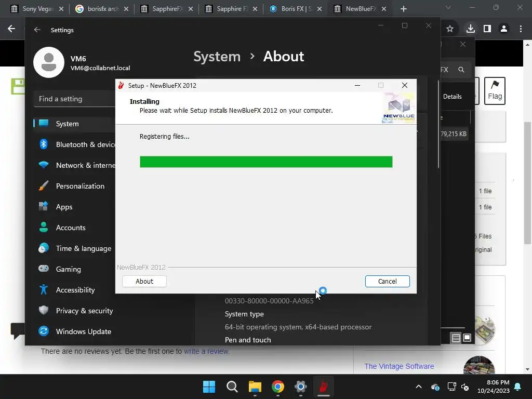The height and width of the screenshot is (399, 532).
Task: Click the Personalization paintbrush icon
Action: (x=44, y=185)
